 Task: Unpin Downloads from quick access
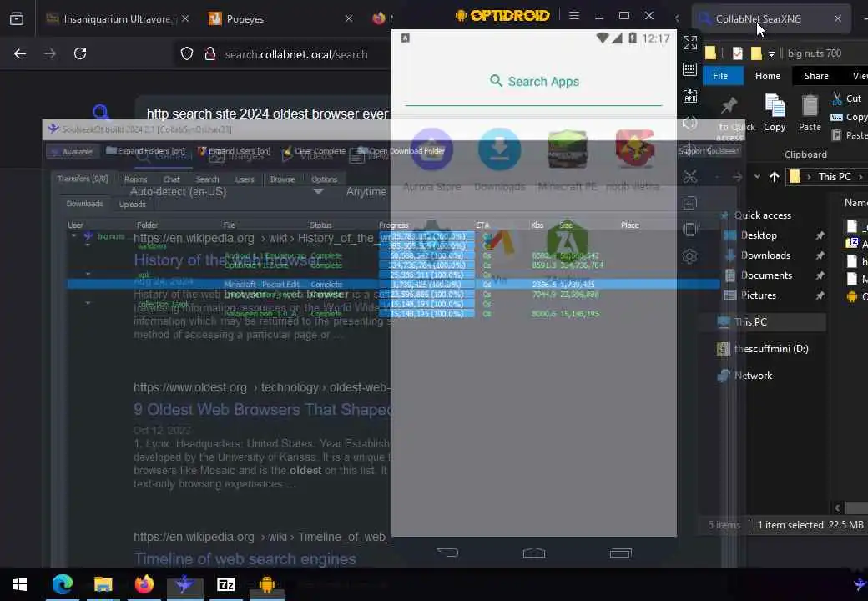click(x=820, y=255)
